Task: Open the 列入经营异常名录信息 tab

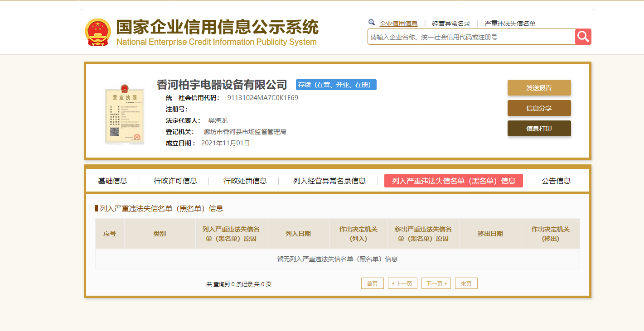Action: (x=329, y=181)
